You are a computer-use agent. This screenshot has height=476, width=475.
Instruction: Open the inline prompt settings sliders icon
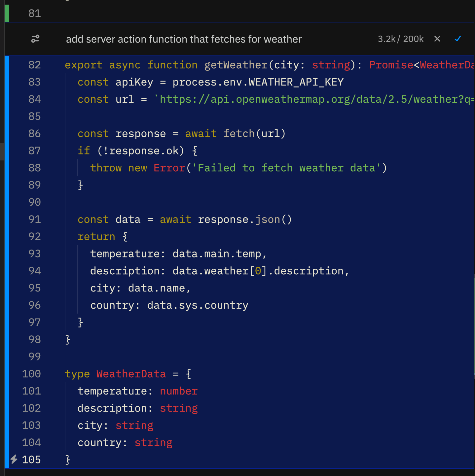(x=35, y=39)
